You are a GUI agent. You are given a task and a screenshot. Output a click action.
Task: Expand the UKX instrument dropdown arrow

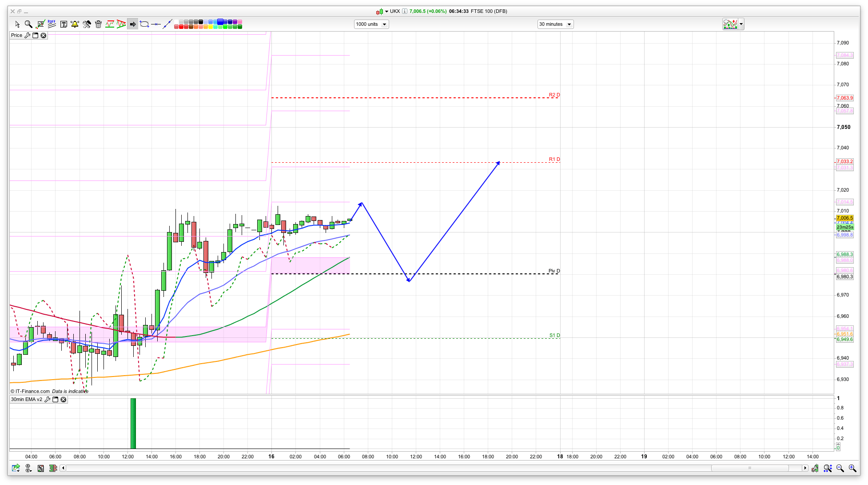387,12
